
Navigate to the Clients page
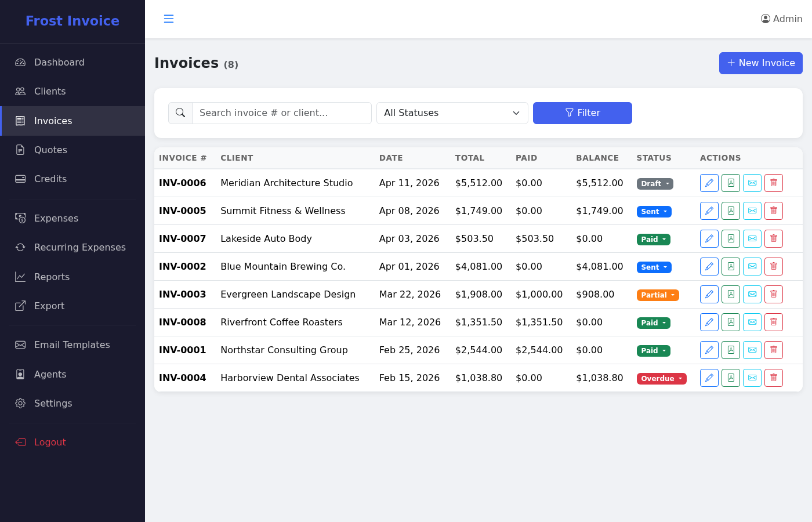tap(49, 91)
